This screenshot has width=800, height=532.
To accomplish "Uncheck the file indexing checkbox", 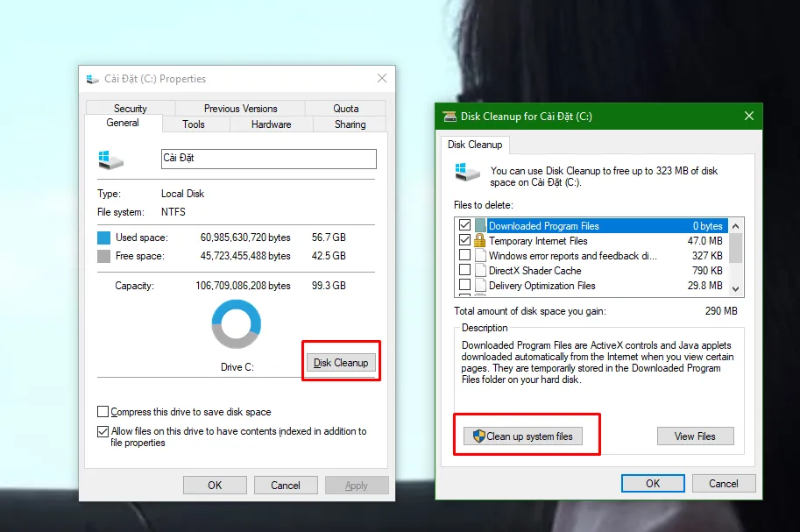I will (x=103, y=430).
